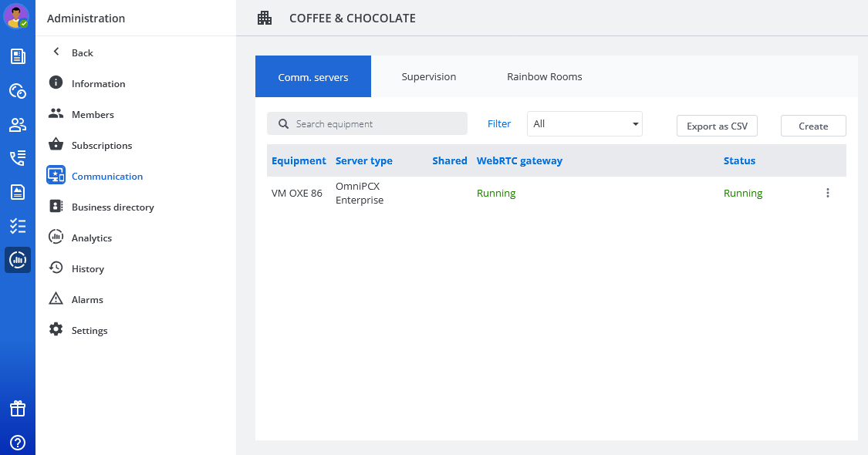Click the gift icon in left rail
Viewport: 868px width, 455px height.
18,409
